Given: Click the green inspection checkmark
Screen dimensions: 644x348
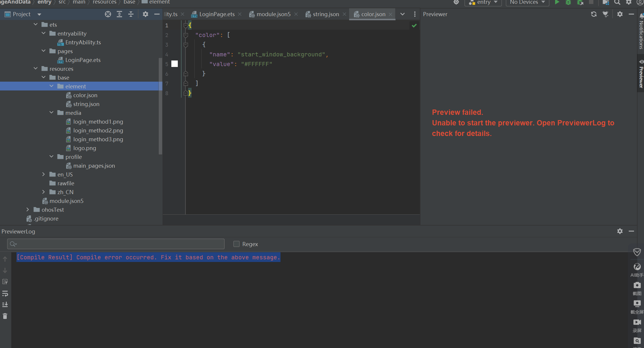Looking at the screenshot, I should (414, 26).
